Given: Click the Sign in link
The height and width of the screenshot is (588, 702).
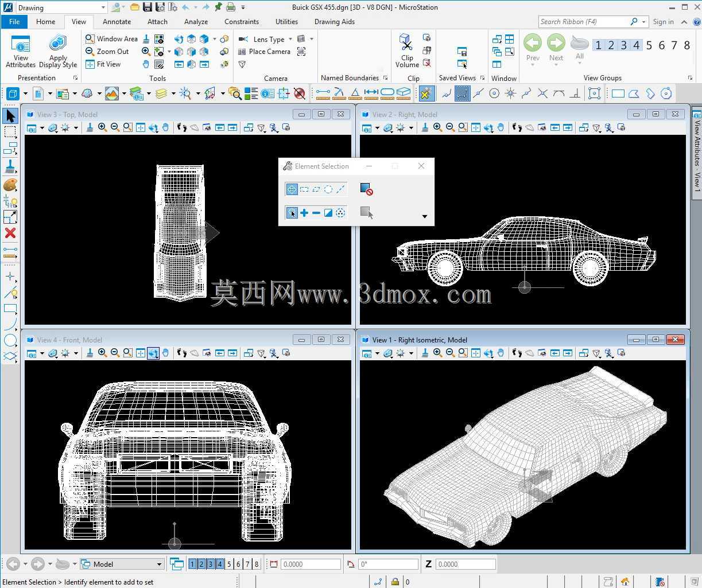Looking at the screenshot, I should (663, 22).
